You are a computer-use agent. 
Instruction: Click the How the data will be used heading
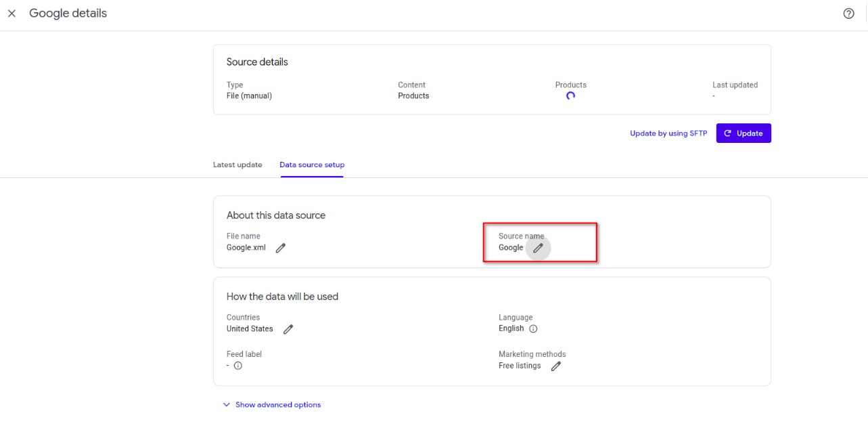click(282, 297)
